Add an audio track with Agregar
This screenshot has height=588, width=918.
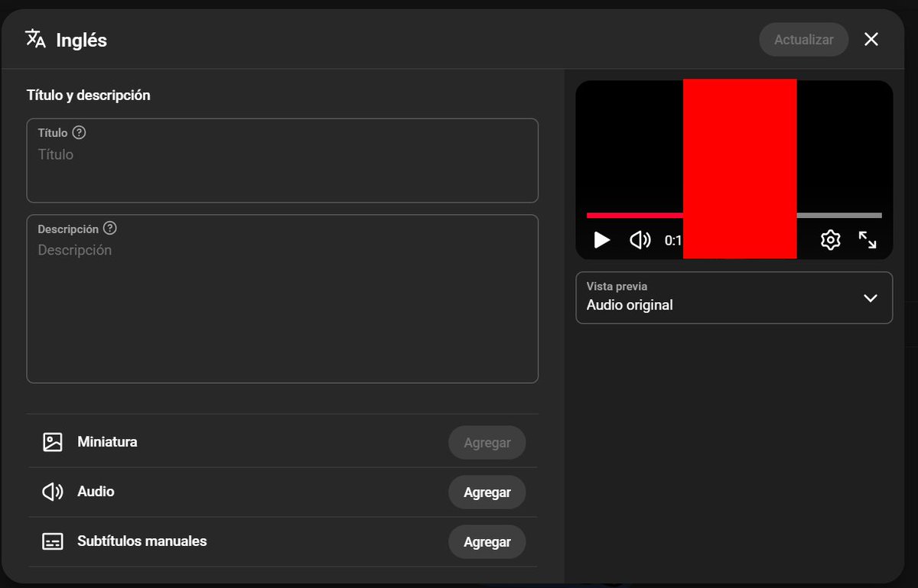pos(487,492)
